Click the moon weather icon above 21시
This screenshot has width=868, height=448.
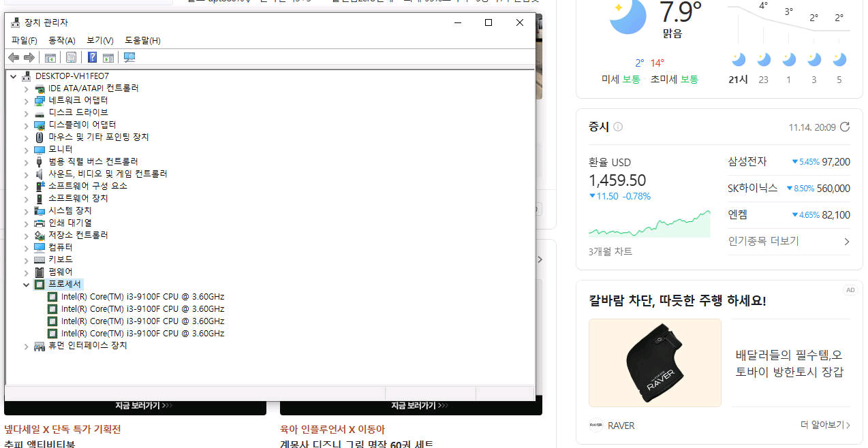738,59
